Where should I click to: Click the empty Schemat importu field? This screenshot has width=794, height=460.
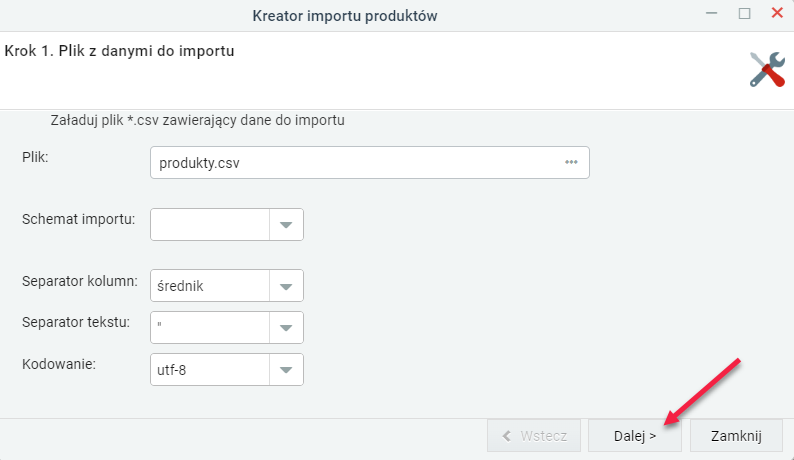point(210,224)
